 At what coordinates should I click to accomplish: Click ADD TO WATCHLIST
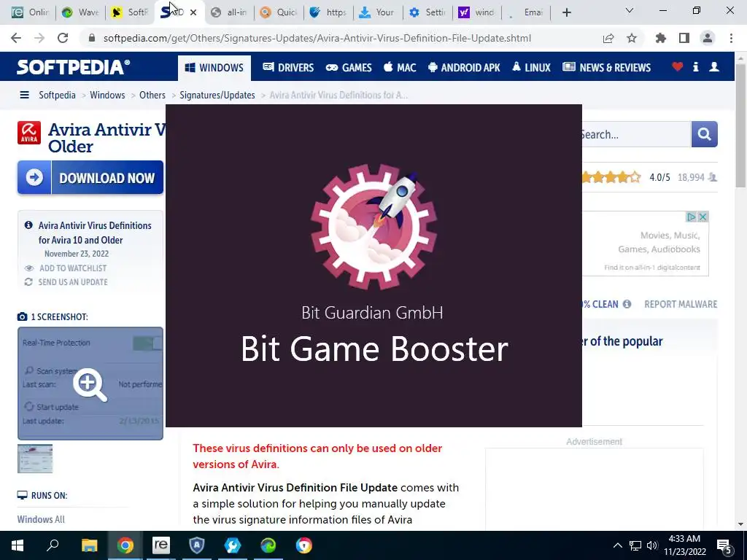coord(73,268)
